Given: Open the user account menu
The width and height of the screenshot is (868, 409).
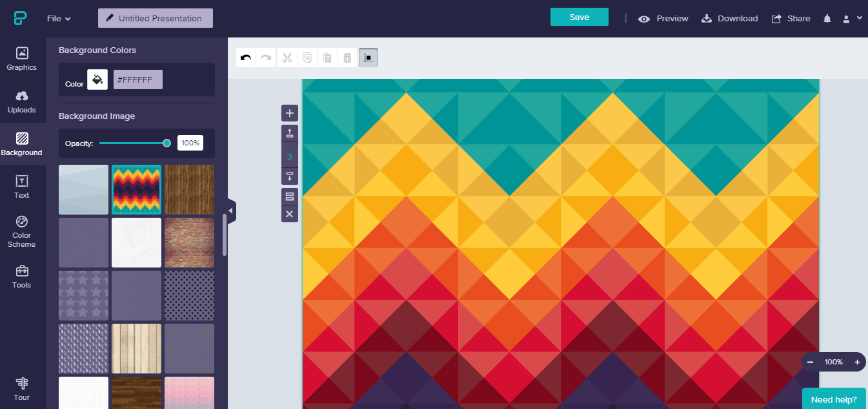Looking at the screenshot, I should point(853,19).
